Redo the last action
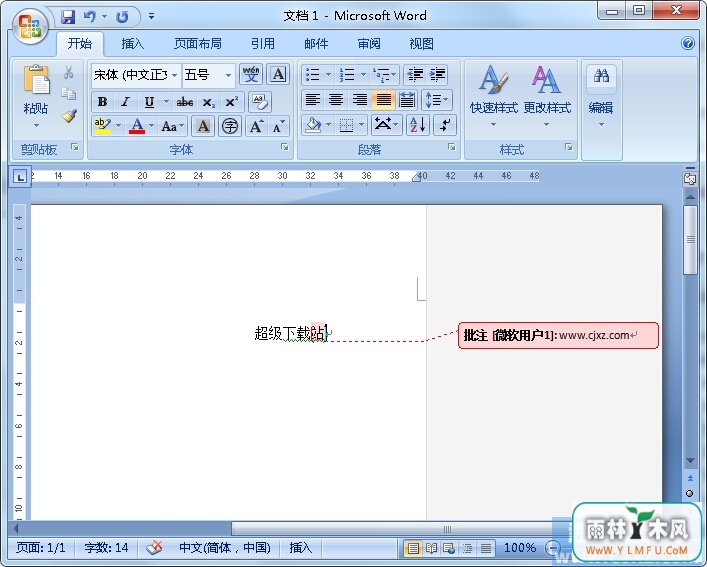The height and width of the screenshot is (567, 707). pyautogui.click(x=122, y=17)
